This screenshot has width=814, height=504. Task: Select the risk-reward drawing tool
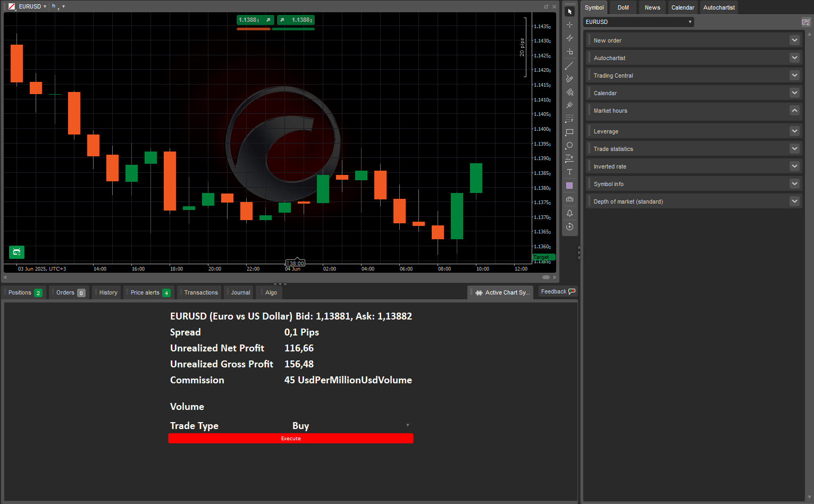click(x=569, y=158)
